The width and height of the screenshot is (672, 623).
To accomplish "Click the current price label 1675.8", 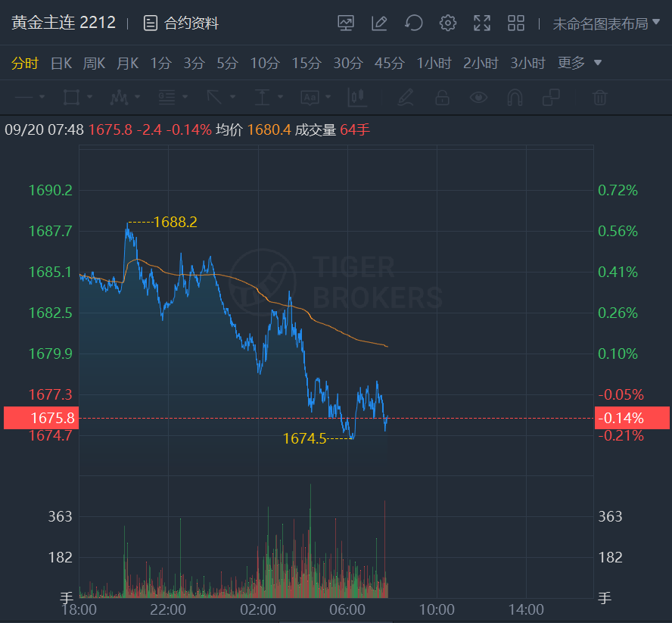I will [39, 418].
